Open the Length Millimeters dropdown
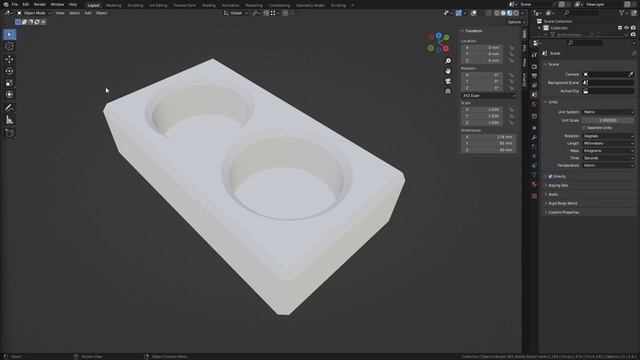 (608, 143)
